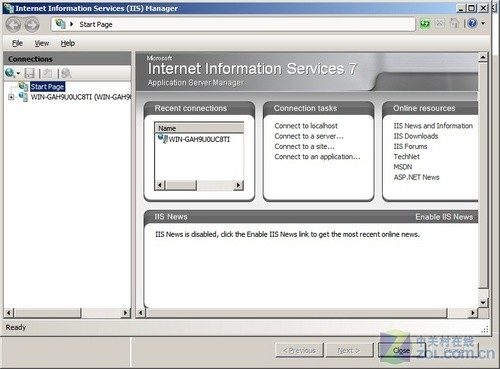
Task: Select WIN-GAH9U0UC8TI server in Connections tree
Action: click(x=81, y=97)
